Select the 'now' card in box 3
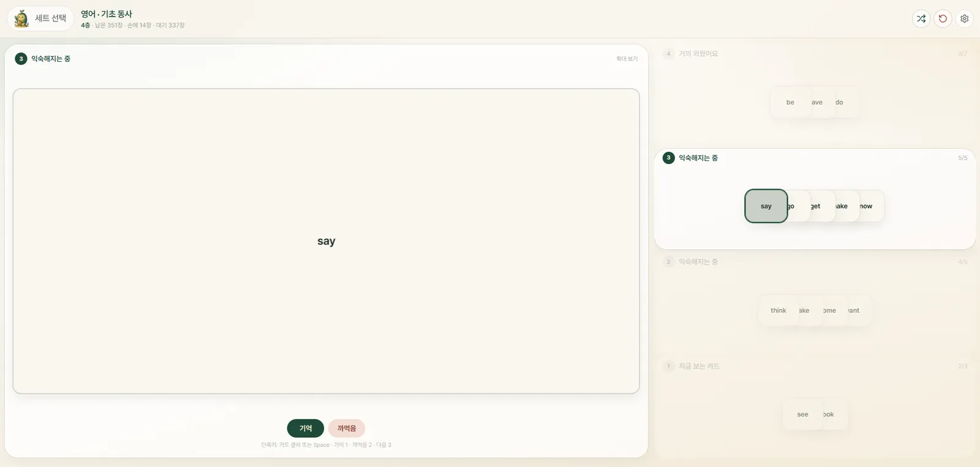The width and height of the screenshot is (980, 467). 872,206
